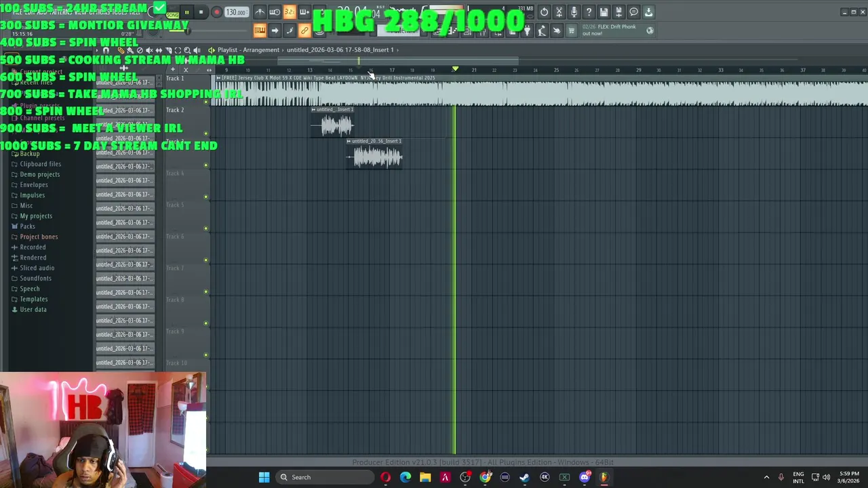
Task: Open help with question mark icon
Action: pyautogui.click(x=589, y=12)
